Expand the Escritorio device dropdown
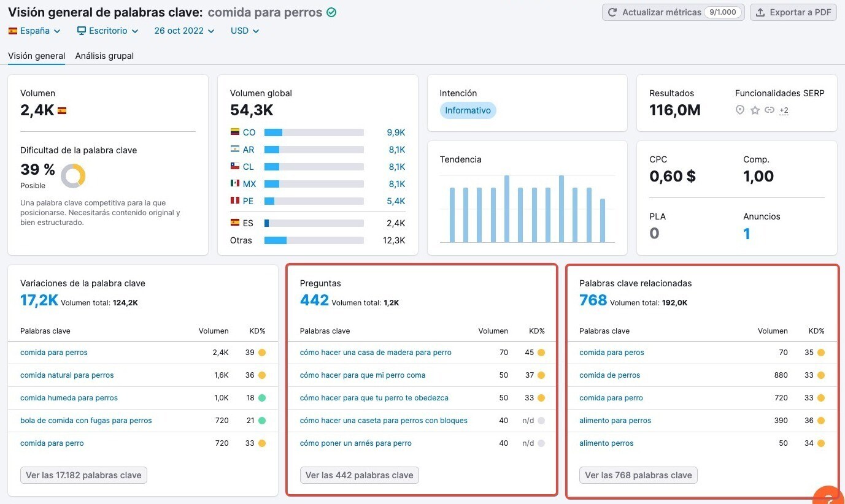The height and width of the screenshot is (504, 845). coord(108,31)
